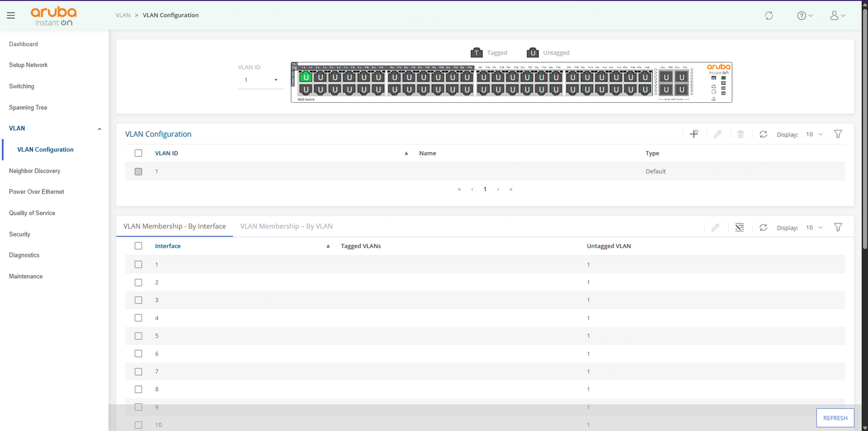This screenshot has width=868, height=431.
Task: Click the Aruba Instant On logo
Action: pyautogui.click(x=54, y=16)
